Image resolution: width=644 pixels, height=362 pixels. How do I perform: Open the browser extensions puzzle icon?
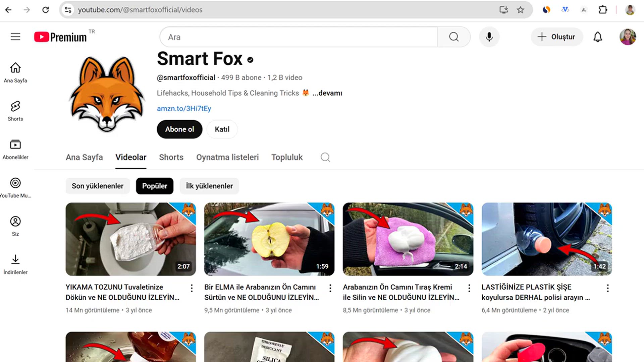tap(603, 10)
